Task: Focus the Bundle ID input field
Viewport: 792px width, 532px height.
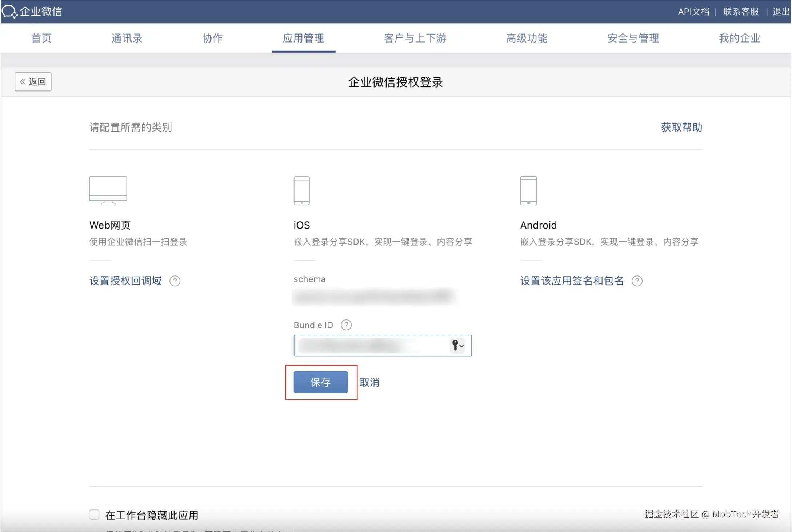Action: coord(383,346)
